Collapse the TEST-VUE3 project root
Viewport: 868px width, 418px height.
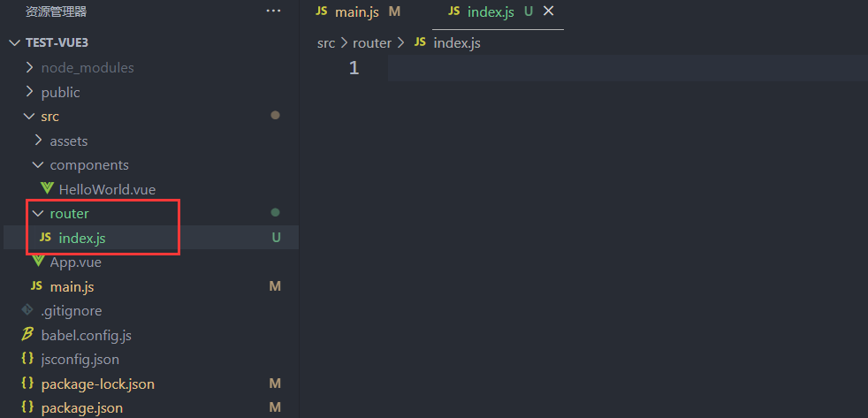coord(14,42)
